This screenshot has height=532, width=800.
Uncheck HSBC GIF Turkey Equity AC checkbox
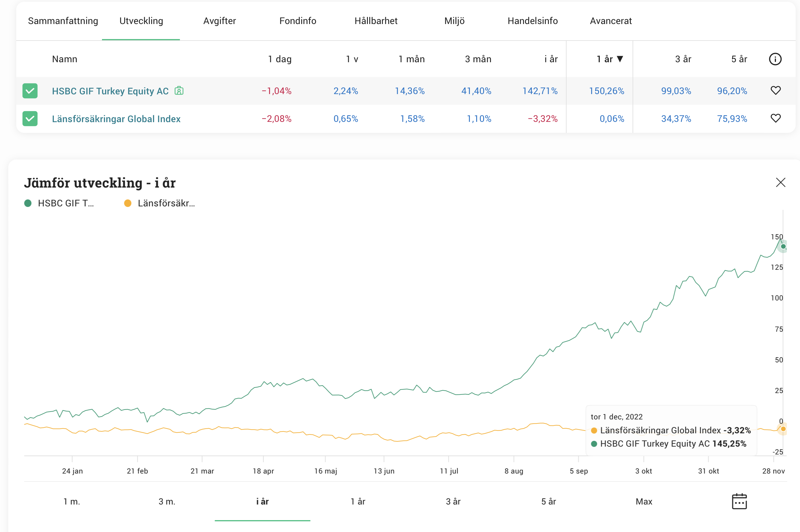click(x=30, y=91)
